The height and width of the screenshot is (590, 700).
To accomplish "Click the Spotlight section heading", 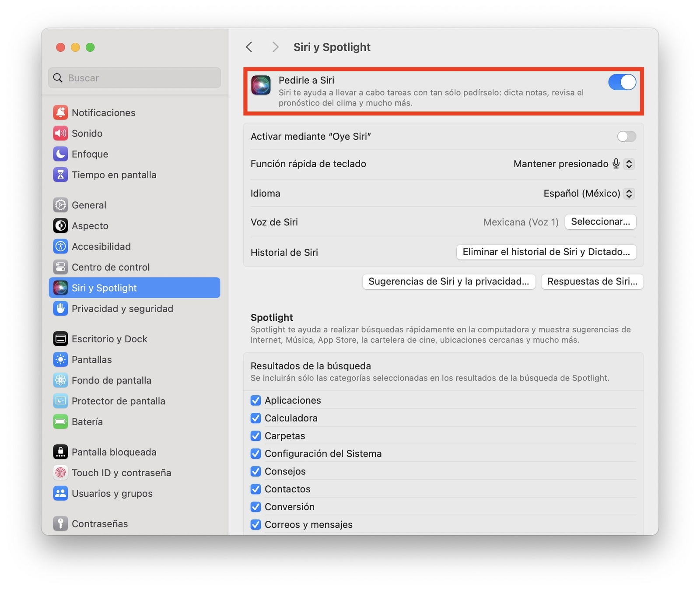I will [x=272, y=317].
